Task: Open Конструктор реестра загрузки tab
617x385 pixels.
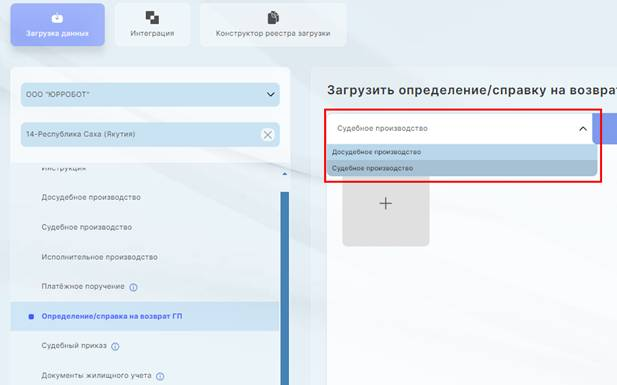Action: click(273, 25)
